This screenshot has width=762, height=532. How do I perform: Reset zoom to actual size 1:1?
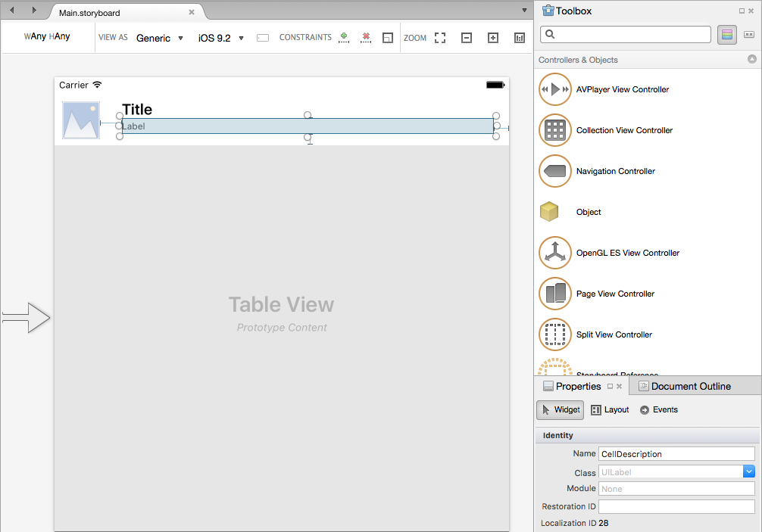click(520, 38)
